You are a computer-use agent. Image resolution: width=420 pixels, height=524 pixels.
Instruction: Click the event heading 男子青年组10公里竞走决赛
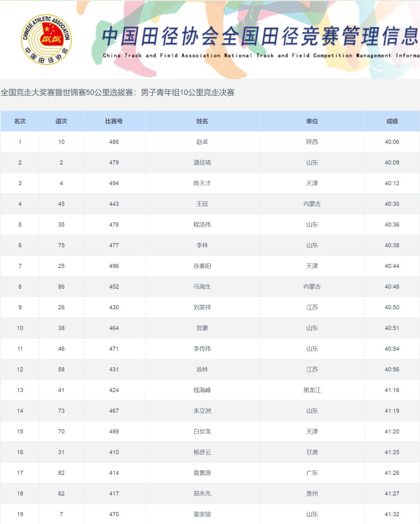point(187,93)
